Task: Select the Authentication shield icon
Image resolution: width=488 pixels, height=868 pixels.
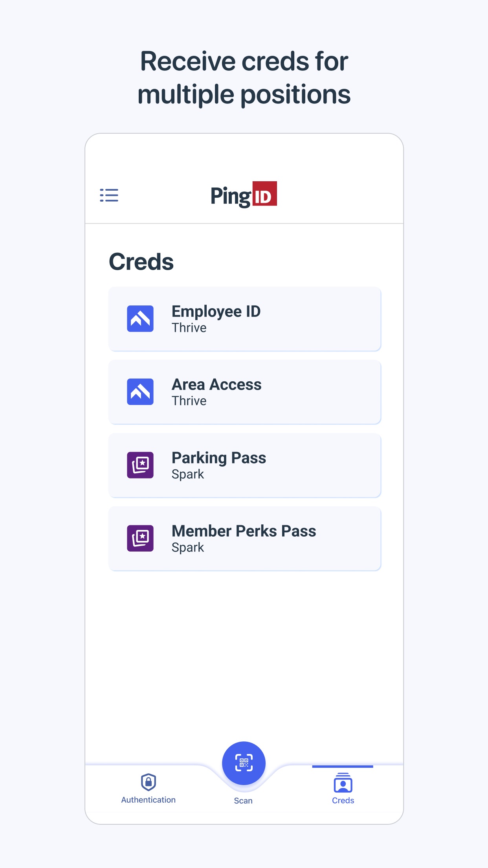Action: 149,780
